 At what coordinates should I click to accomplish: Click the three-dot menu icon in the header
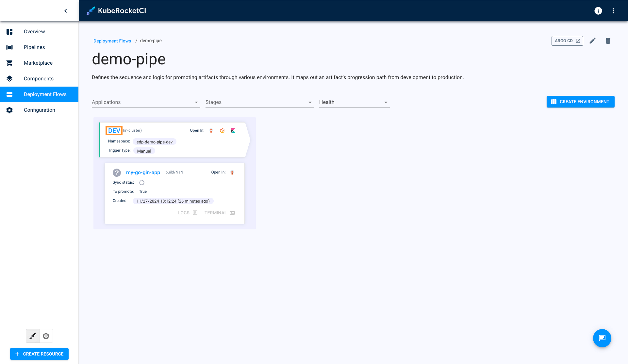coord(613,11)
